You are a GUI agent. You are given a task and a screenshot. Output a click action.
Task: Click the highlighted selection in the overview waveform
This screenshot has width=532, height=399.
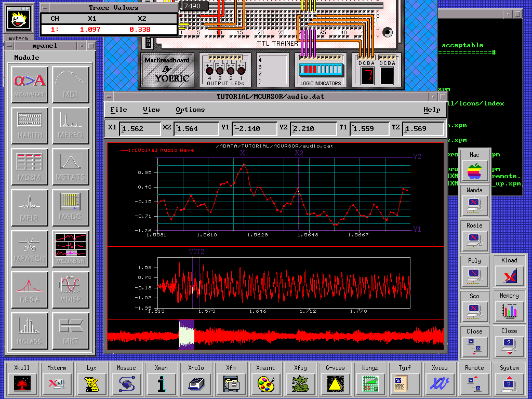pyautogui.click(x=186, y=335)
